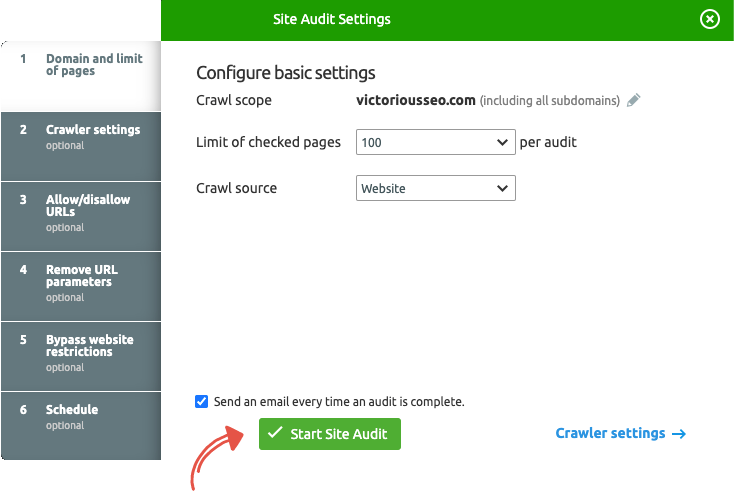Switch to the Crawler settings sidebar step
The width and height of the screenshot is (734, 491).
click(x=92, y=130)
